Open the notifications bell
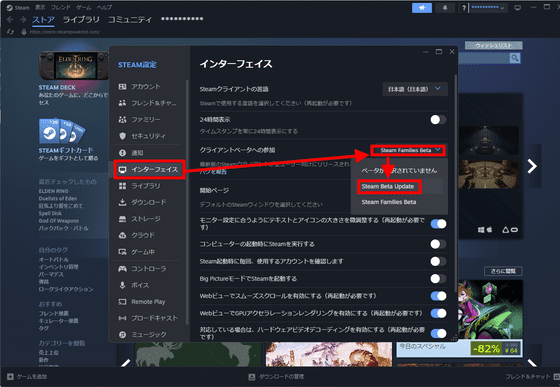 (x=445, y=7)
